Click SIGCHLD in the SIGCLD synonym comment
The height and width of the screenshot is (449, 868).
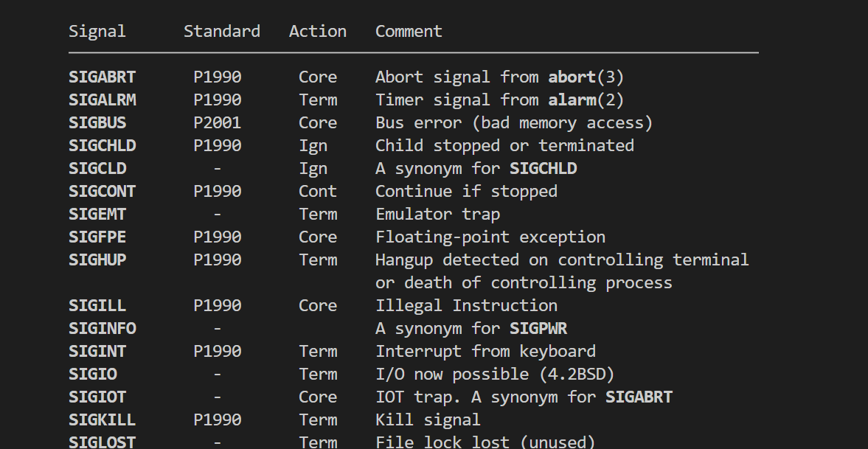543,168
